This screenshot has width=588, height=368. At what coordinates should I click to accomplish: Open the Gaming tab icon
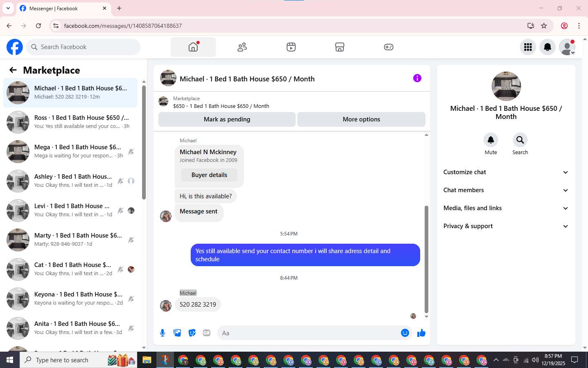pos(389,47)
